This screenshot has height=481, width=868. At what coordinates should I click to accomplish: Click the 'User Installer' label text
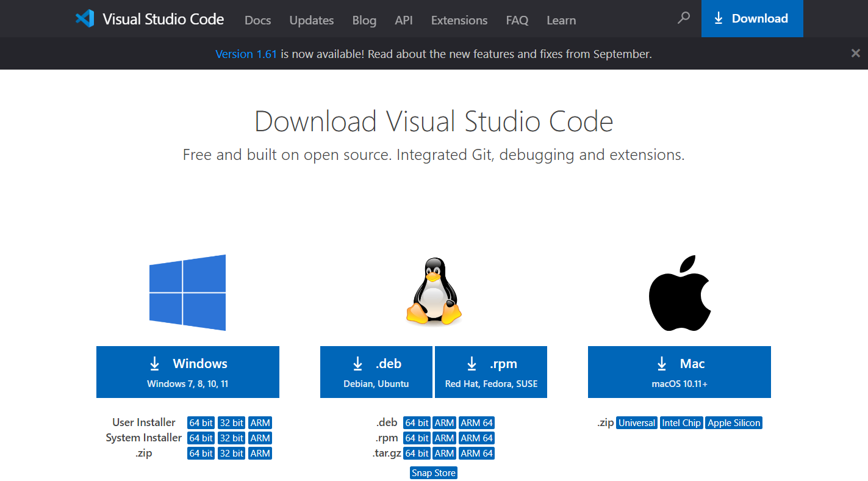[x=144, y=422]
